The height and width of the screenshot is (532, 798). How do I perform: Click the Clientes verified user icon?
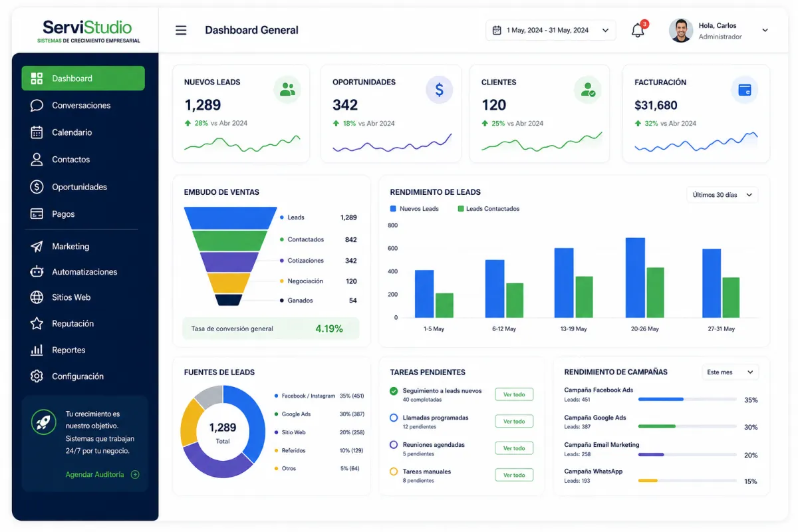pos(588,90)
